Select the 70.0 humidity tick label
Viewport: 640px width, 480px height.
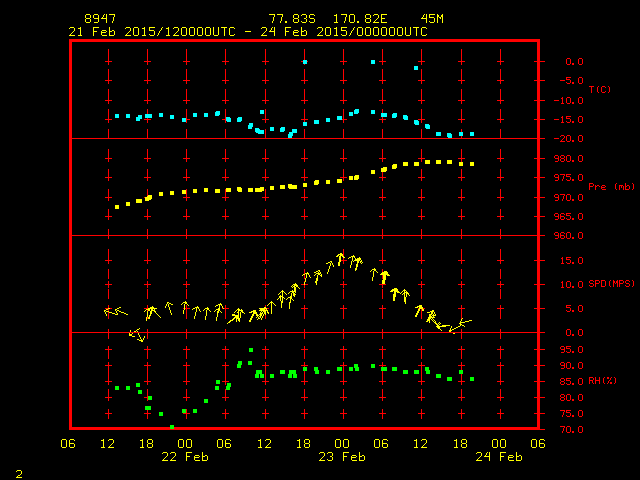[x=571, y=430]
